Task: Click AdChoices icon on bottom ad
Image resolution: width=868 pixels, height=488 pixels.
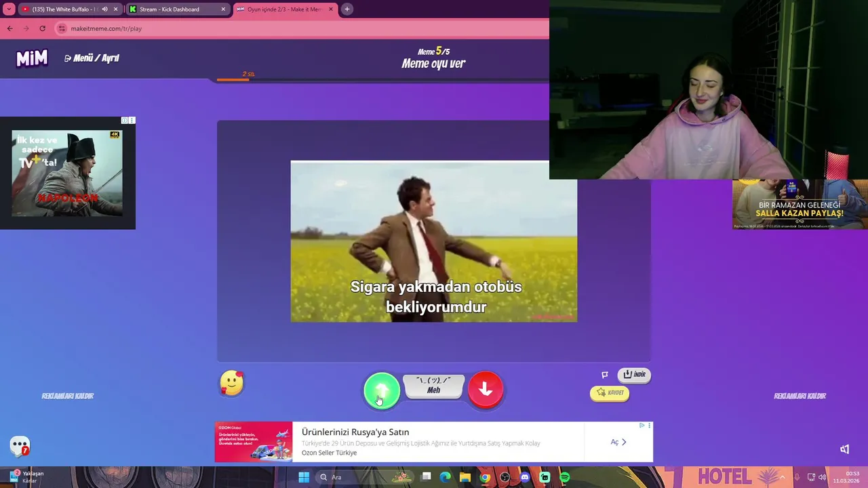Action: [642, 426]
